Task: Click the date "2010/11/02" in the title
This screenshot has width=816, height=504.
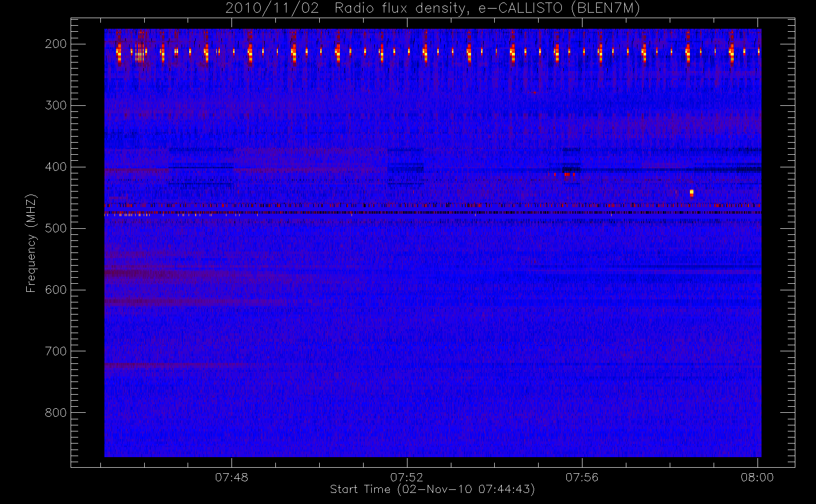Action: coord(272,8)
